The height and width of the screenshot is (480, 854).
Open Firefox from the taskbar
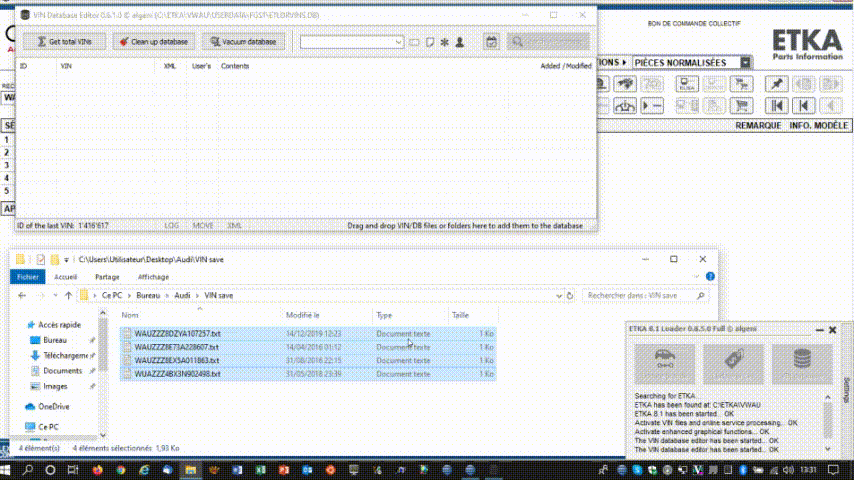point(97,470)
